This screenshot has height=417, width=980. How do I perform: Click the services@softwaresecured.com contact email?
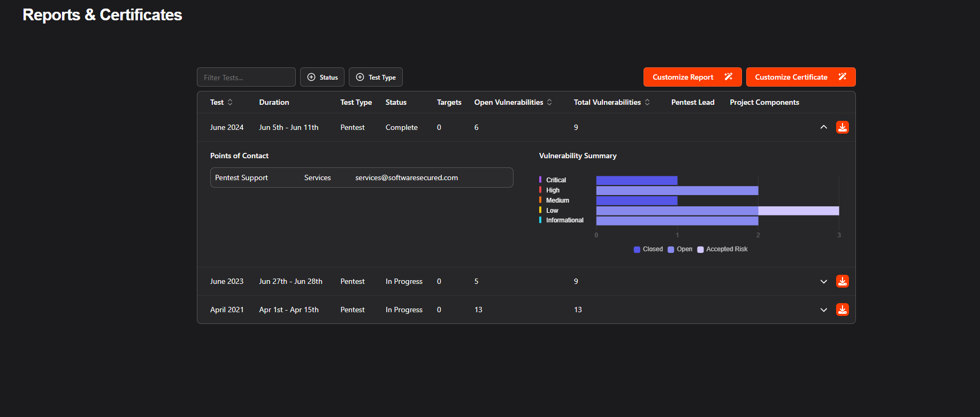(407, 177)
